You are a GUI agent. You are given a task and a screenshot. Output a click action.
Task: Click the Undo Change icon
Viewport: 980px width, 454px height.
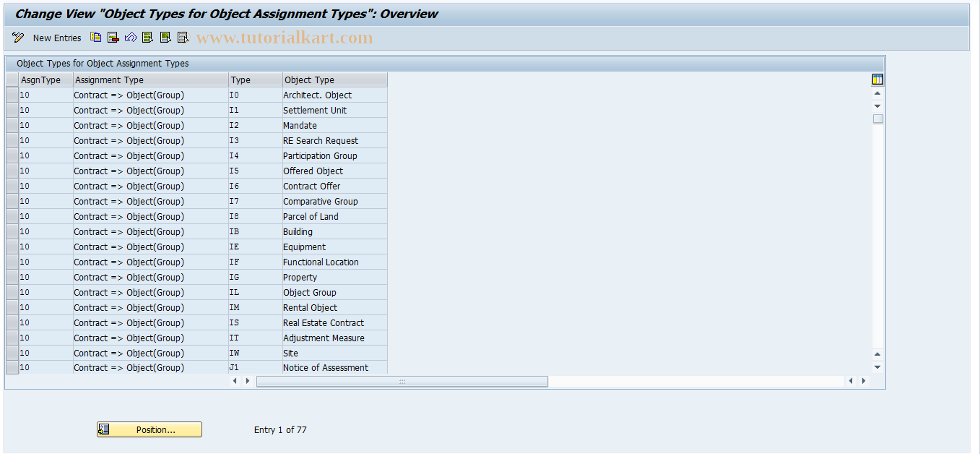(131, 38)
